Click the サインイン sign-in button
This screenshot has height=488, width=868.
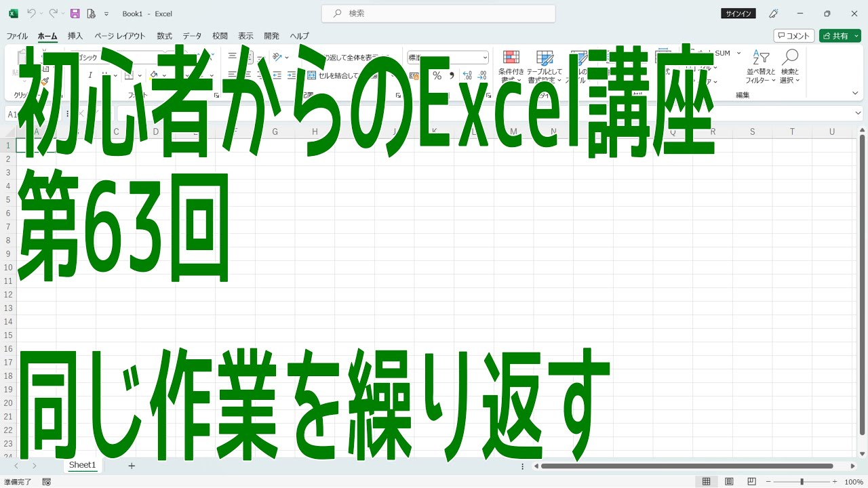(x=738, y=14)
